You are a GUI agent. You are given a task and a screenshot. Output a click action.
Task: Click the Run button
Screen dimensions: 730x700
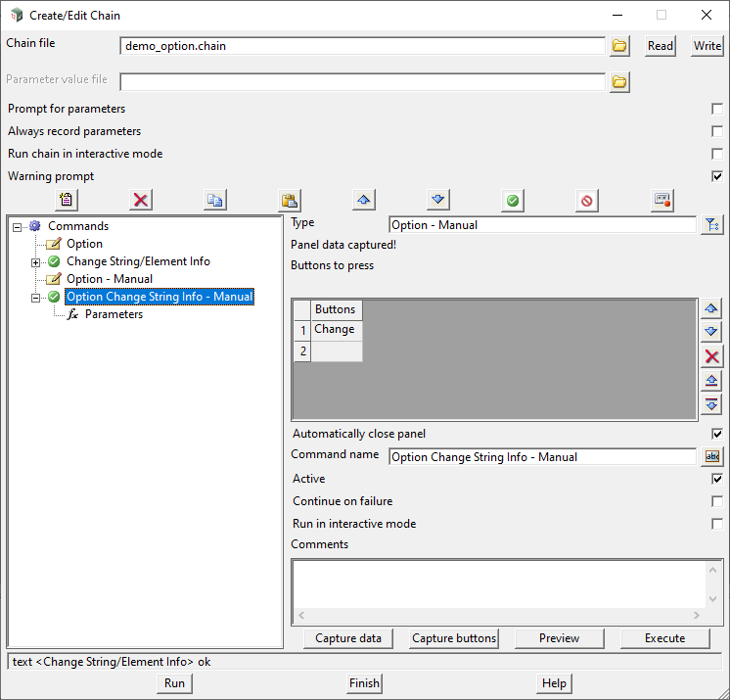174,683
